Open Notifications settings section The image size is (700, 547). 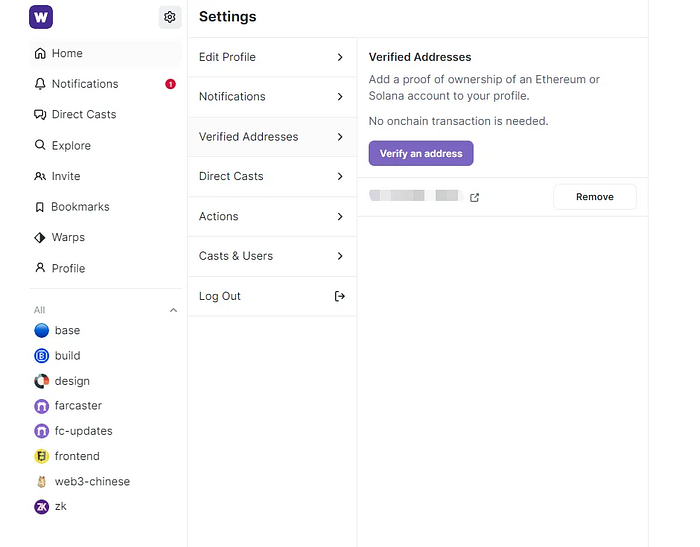(x=272, y=96)
